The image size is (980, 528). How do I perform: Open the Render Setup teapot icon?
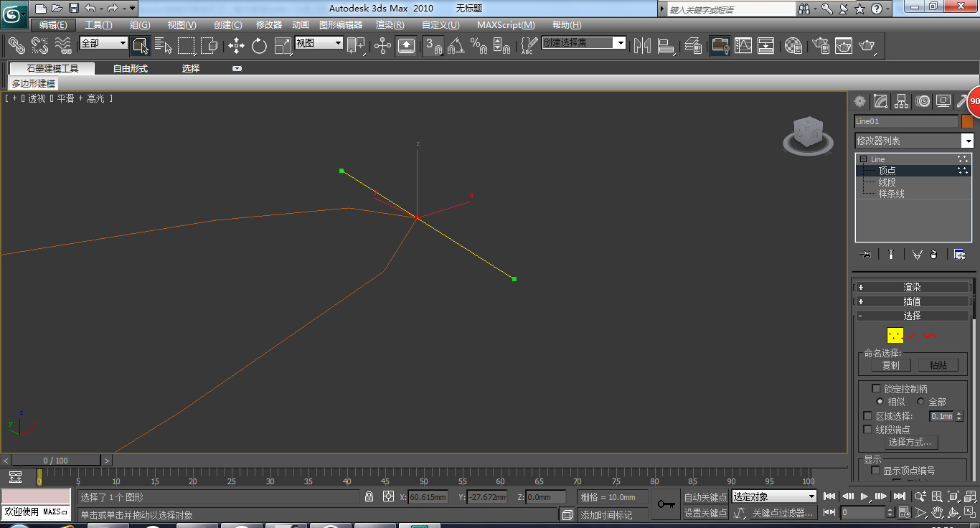pyautogui.click(x=821, y=46)
